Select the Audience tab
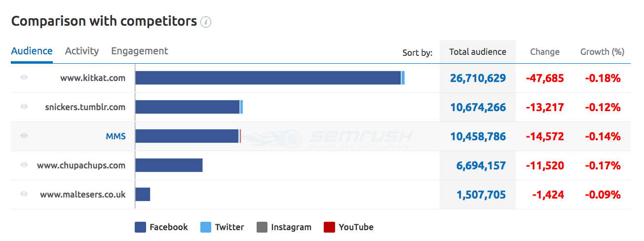Screen dimensions: 644x241 (32, 51)
